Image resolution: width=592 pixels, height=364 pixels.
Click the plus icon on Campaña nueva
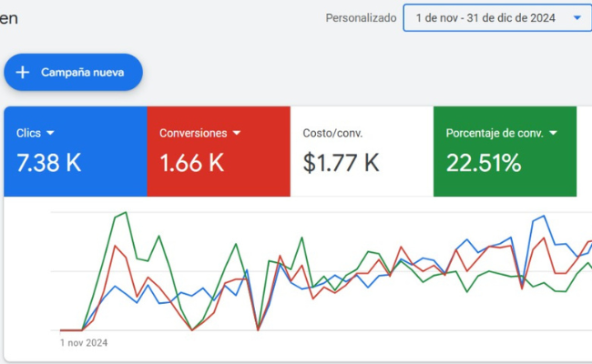[x=23, y=72]
